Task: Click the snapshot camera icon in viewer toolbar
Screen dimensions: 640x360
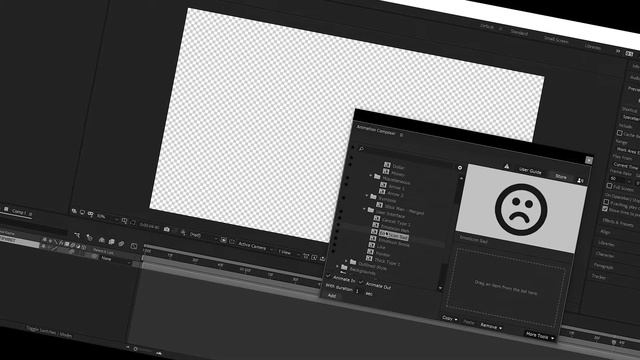Action: (x=167, y=229)
